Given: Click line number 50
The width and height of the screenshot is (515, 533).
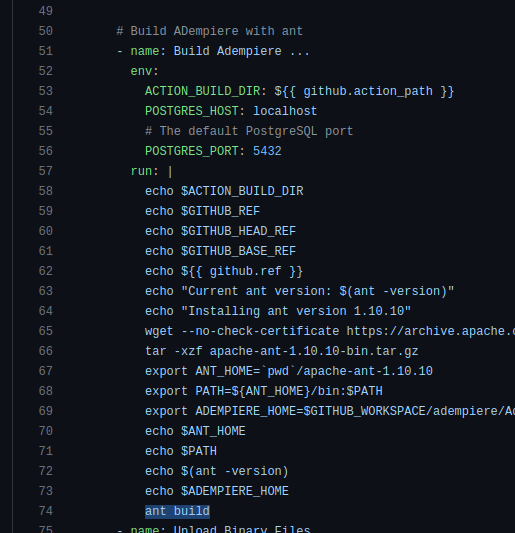Looking at the screenshot, I should (46, 31).
